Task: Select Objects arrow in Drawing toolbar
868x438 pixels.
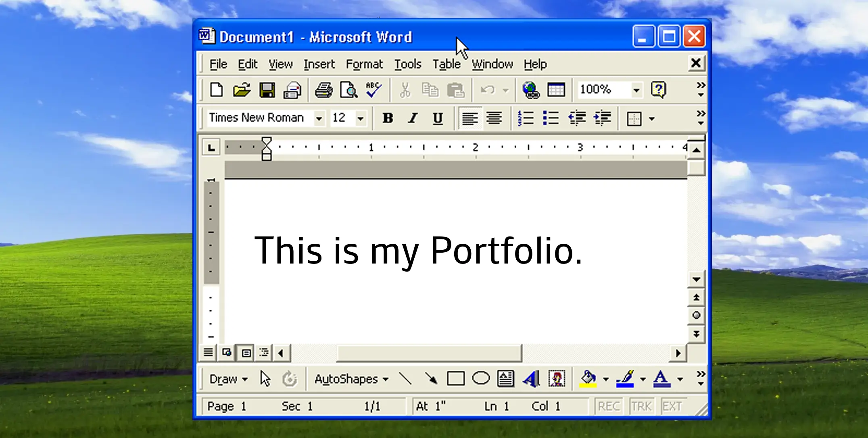Action: click(x=265, y=379)
